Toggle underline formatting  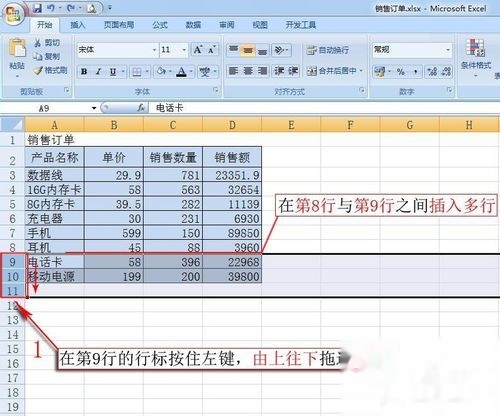click(x=113, y=71)
